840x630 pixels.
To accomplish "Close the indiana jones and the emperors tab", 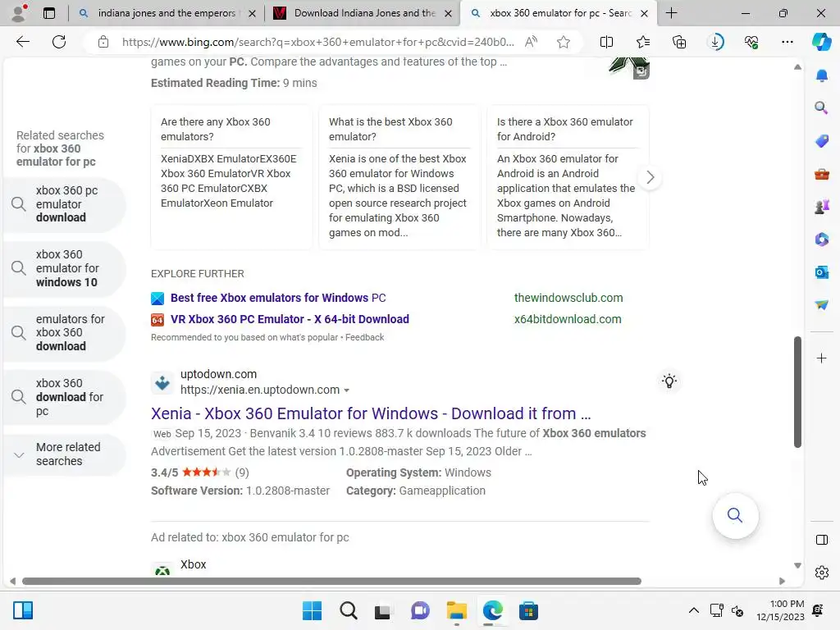I will pos(253,13).
